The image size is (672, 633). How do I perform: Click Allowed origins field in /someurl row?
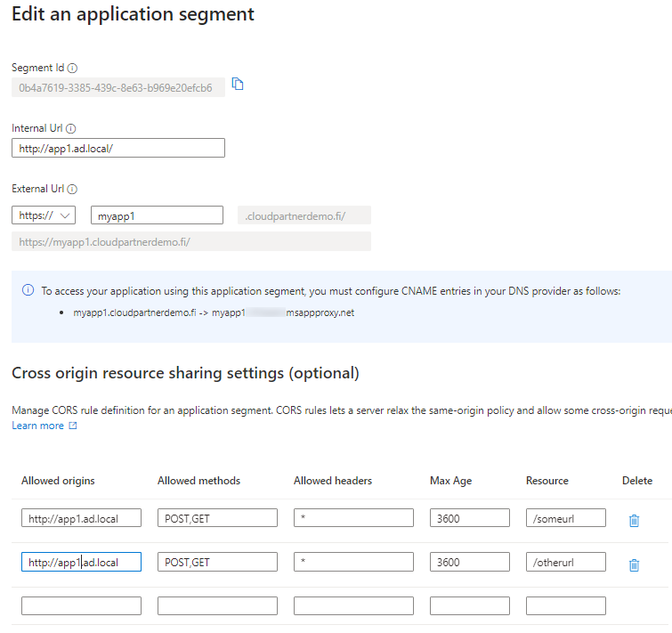coord(81,518)
